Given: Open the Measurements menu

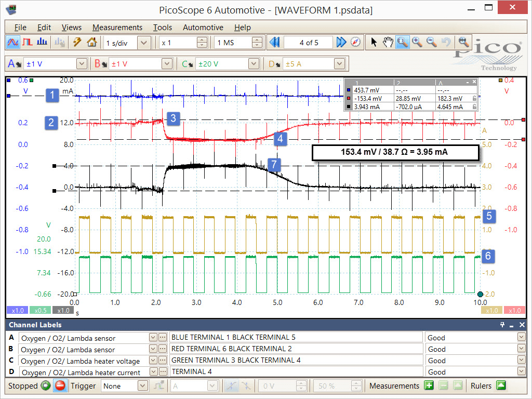Looking at the screenshot, I should [x=118, y=27].
